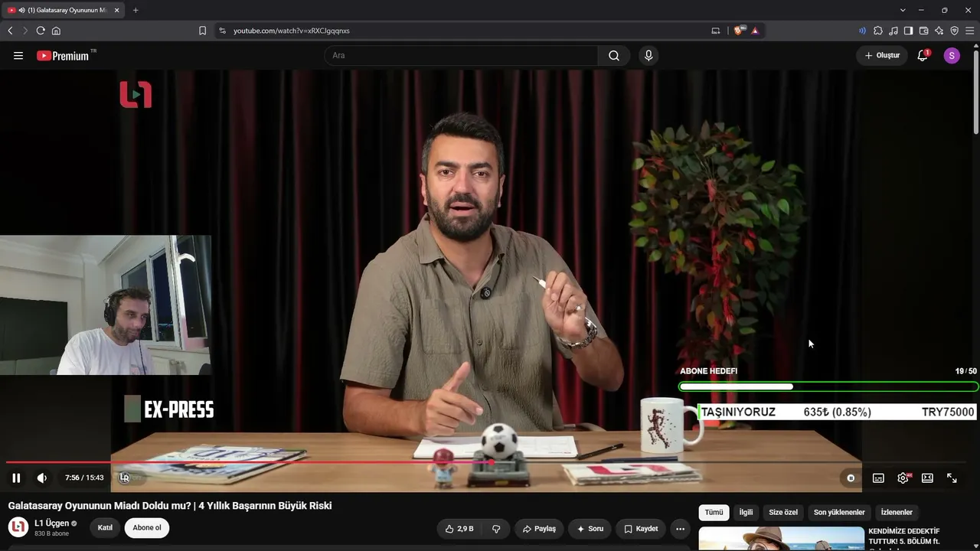Open the L1 Üçgen channel avatar

[x=18, y=527]
